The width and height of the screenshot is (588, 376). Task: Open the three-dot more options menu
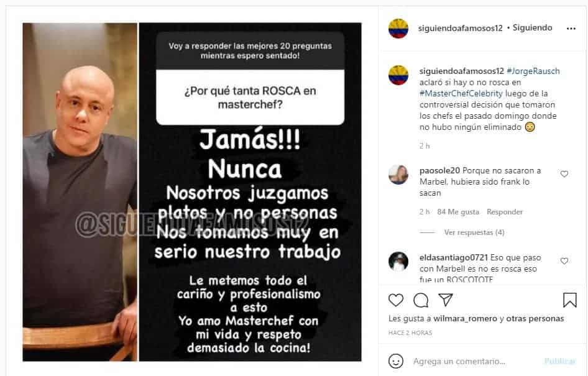pyautogui.click(x=571, y=29)
